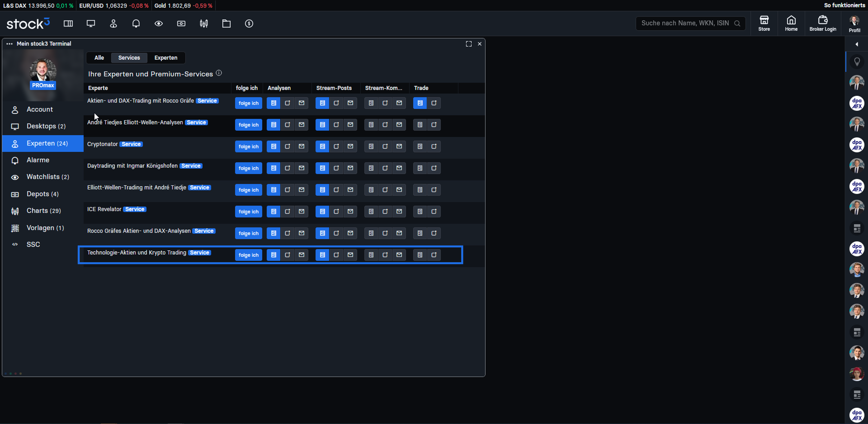Viewport: 868px width, 424px height.
Task: Open Vorlagen (1) in the sidebar
Action: click(43, 228)
